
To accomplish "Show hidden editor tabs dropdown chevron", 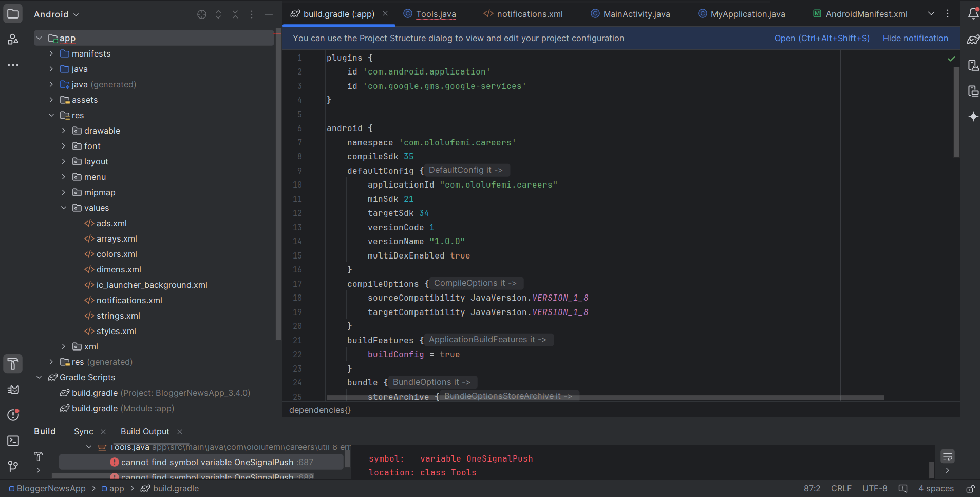I will [931, 14].
